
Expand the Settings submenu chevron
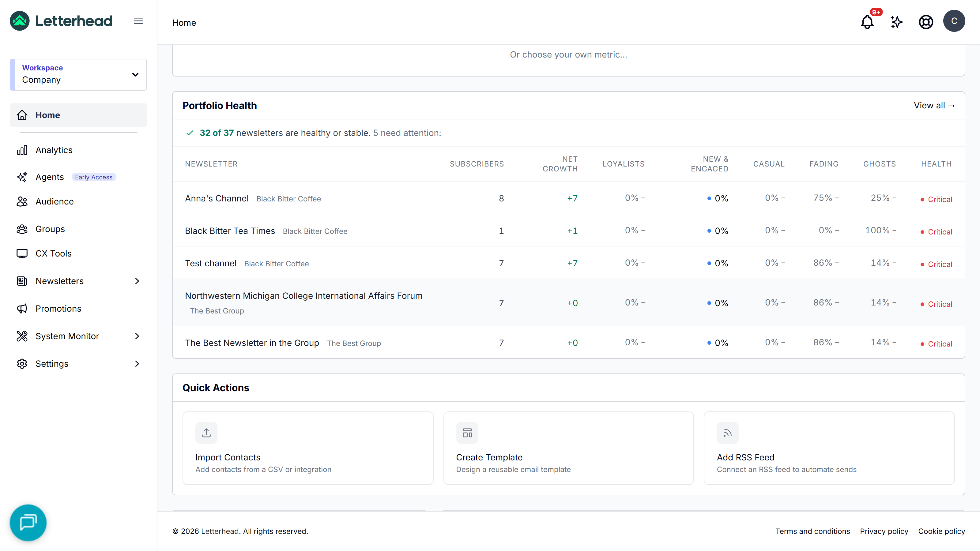tap(137, 364)
